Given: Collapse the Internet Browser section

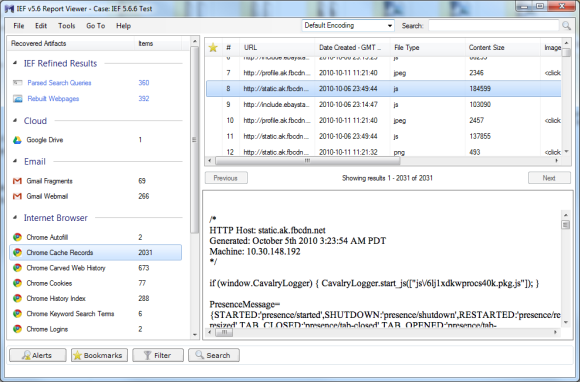Looking at the screenshot, I should (x=15, y=217).
